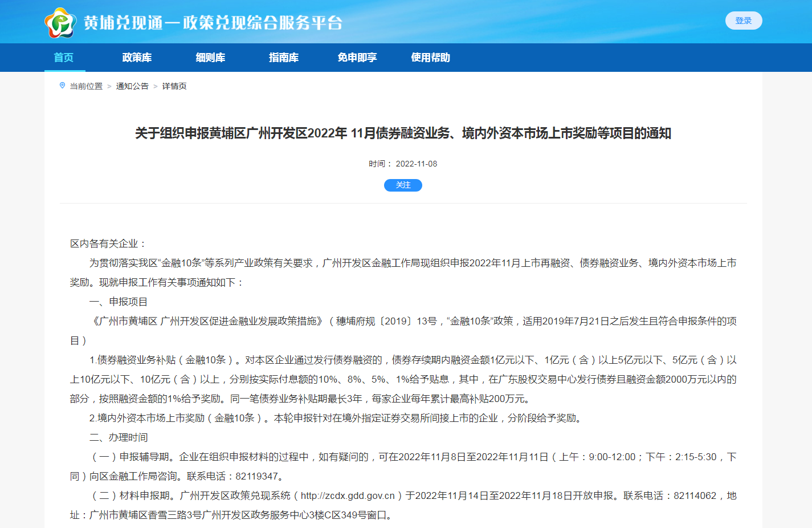The height and width of the screenshot is (528, 812).
Task: Click the 黄埔兑现通 platform logo icon
Action: pyautogui.click(x=60, y=22)
